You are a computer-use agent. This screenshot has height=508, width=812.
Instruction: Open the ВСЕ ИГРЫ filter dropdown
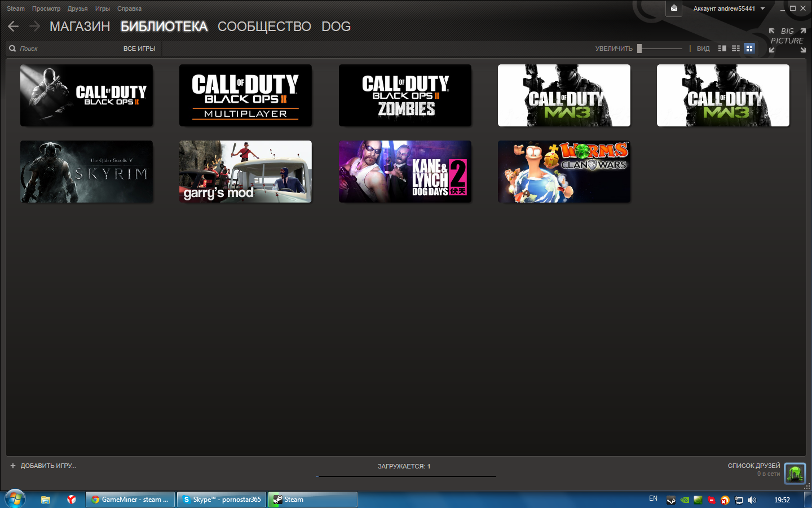tap(139, 49)
